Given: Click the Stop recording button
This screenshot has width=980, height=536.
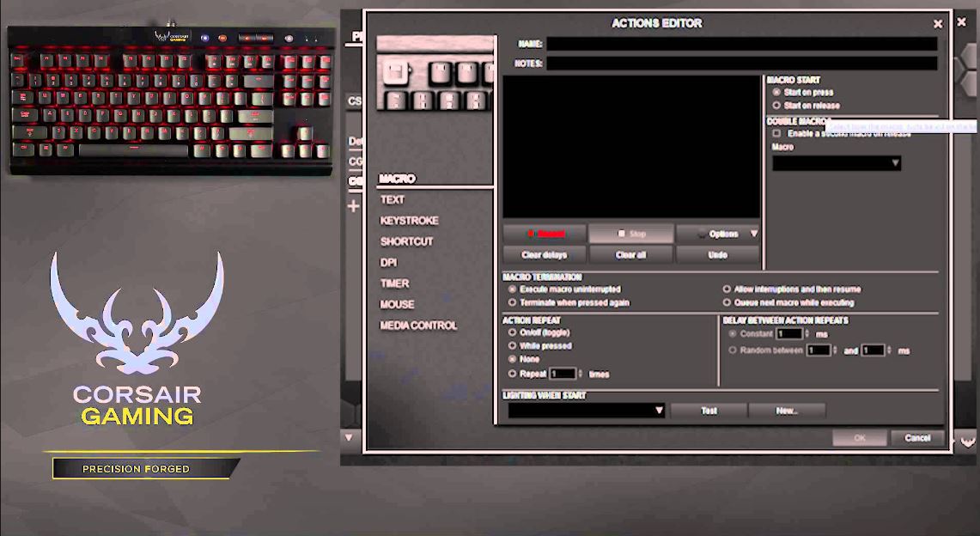Looking at the screenshot, I should pos(630,234).
